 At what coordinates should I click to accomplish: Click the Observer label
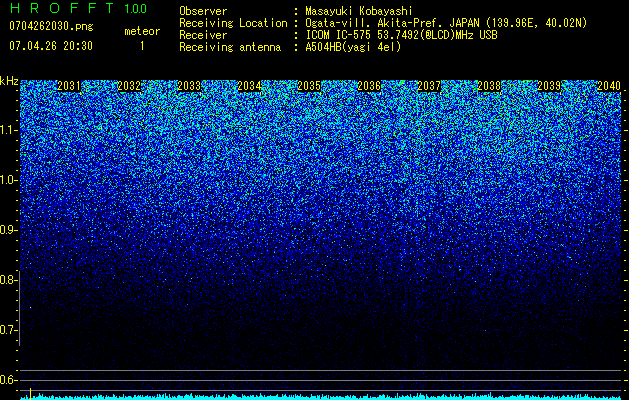point(203,11)
